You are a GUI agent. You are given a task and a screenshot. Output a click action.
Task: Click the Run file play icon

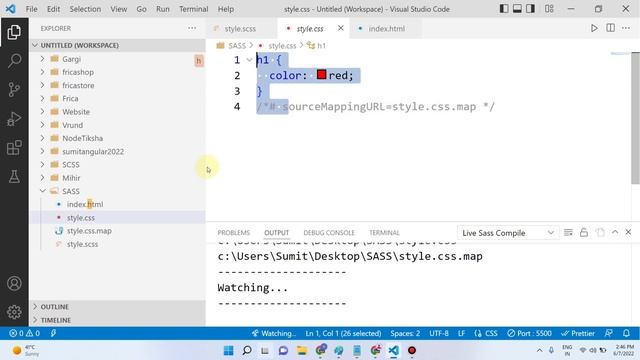pyautogui.click(x=594, y=28)
